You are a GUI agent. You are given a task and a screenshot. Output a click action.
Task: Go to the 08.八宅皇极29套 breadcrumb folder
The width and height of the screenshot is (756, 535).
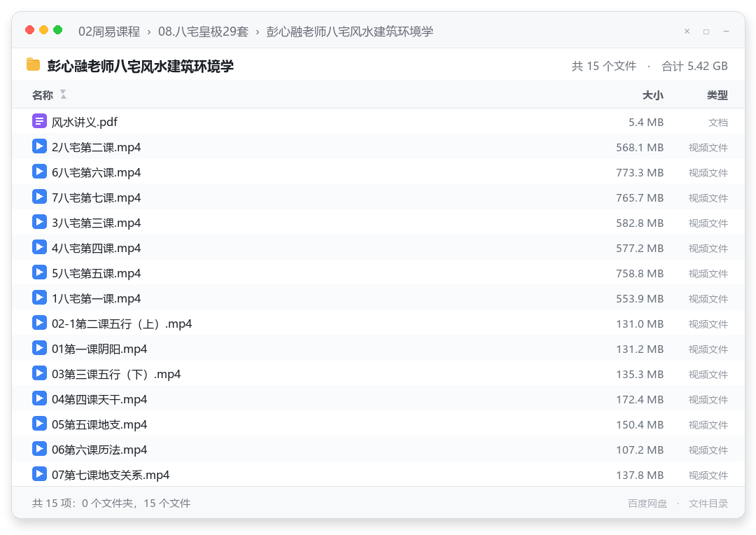click(x=204, y=32)
